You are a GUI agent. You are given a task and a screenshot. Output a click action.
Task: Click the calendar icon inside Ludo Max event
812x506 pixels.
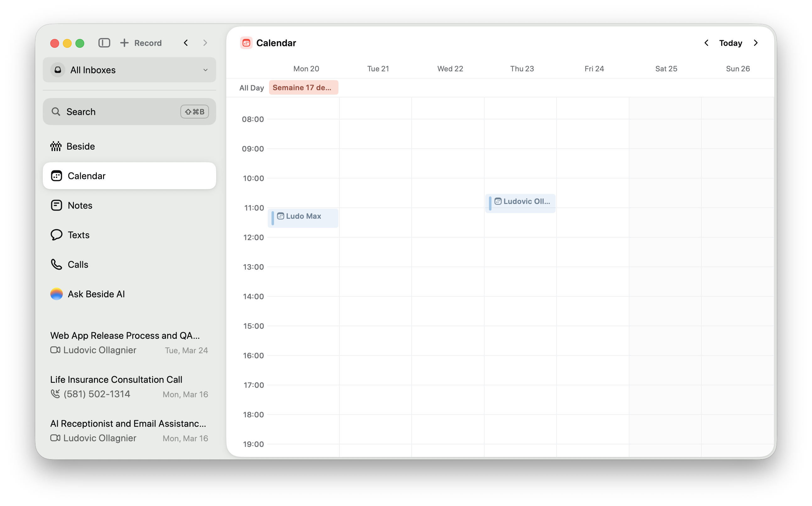(280, 216)
